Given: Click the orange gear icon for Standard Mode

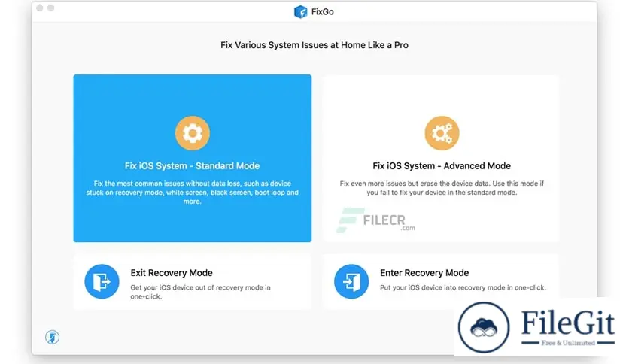Looking at the screenshot, I should [192, 133].
